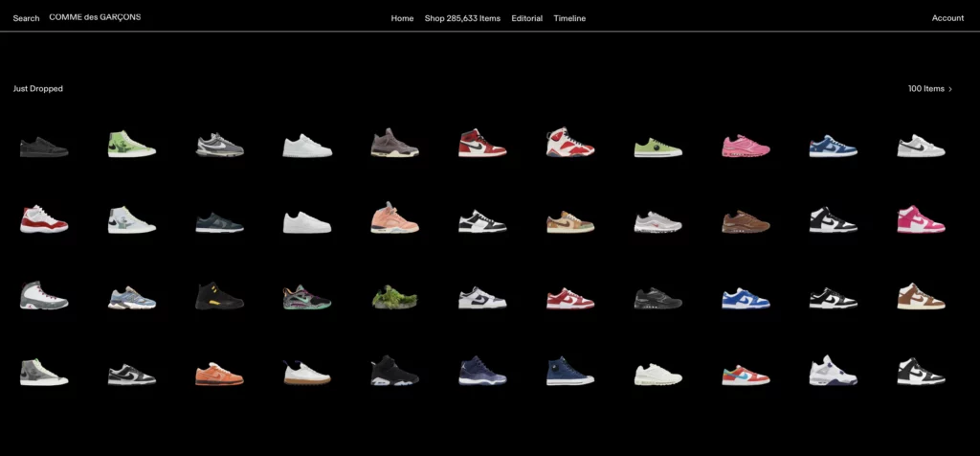Open the tan and brown Dunk low
Viewport: 980px width, 456px height.
click(x=570, y=222)
